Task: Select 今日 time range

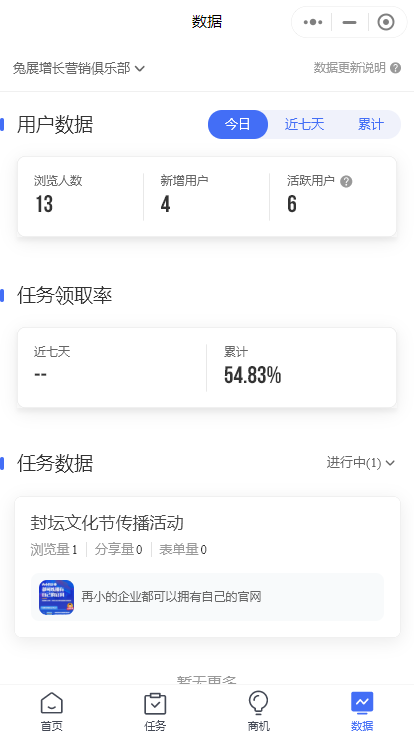Action: point(238,124)
